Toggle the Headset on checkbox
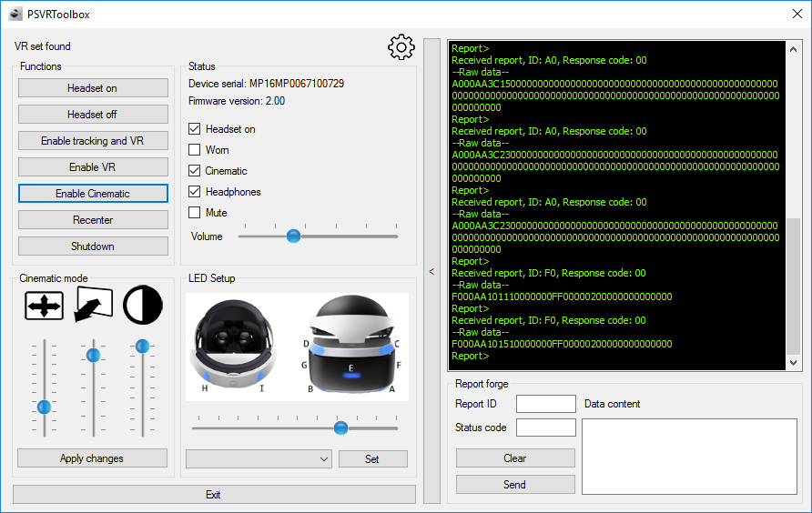 coord(194,129)
